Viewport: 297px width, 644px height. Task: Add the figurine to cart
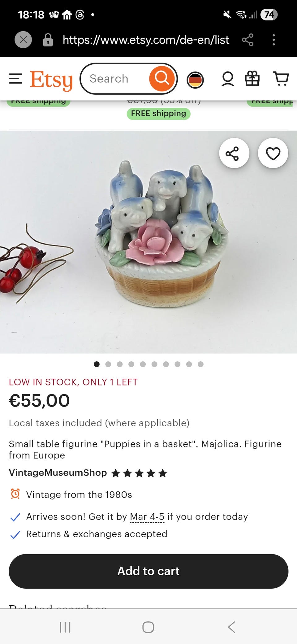click(148, 571)
